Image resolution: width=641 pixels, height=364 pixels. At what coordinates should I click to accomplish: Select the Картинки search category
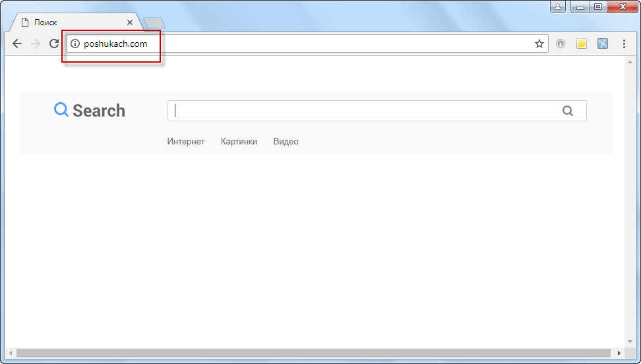[239, 142]
